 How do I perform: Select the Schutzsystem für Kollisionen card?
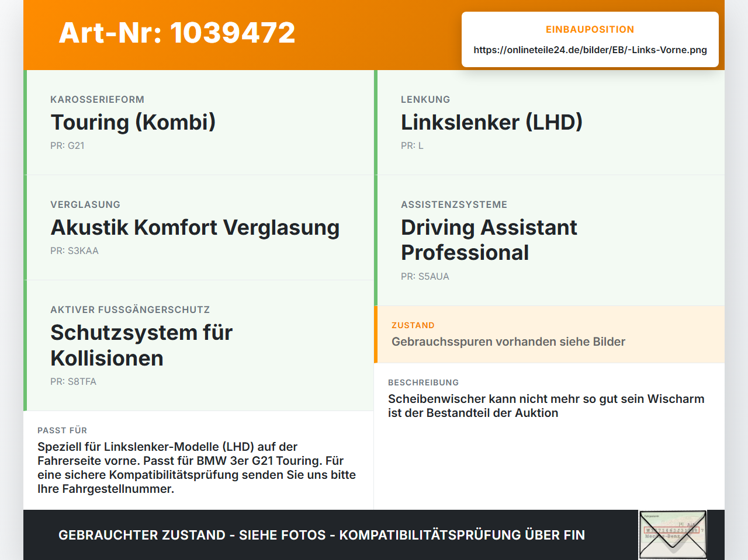point(199,346)
